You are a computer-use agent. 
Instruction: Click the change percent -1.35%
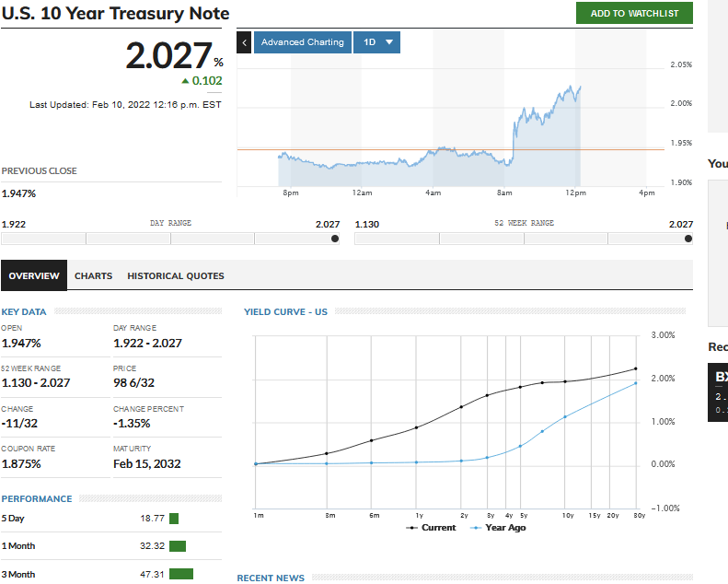coord(132,423)
